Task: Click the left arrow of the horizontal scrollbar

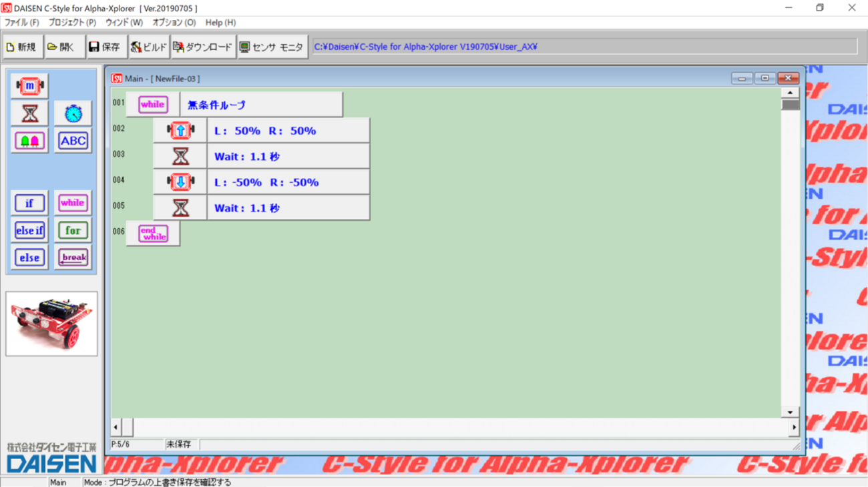Action: coord(116,427)
